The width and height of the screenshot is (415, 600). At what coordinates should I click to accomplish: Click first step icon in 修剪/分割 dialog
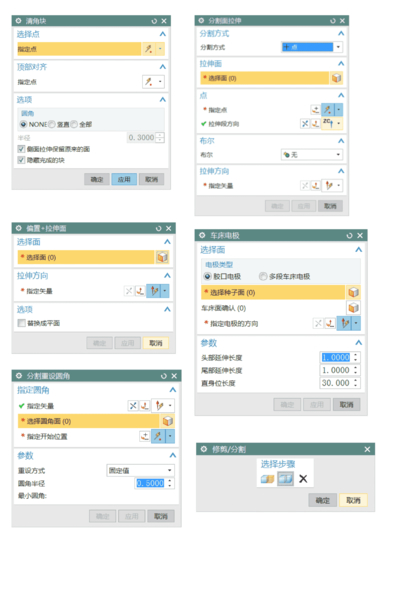[x=267, y=479]
